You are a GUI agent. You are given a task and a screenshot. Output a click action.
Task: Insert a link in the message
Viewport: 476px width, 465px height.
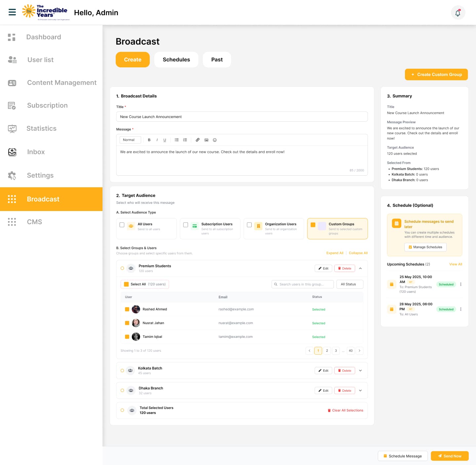click(x=198, y=140)
